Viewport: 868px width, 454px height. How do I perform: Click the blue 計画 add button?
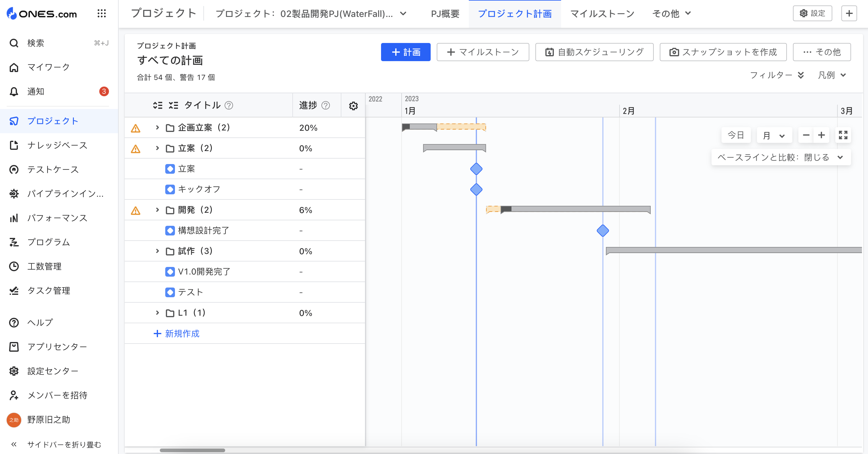(406, 52)
